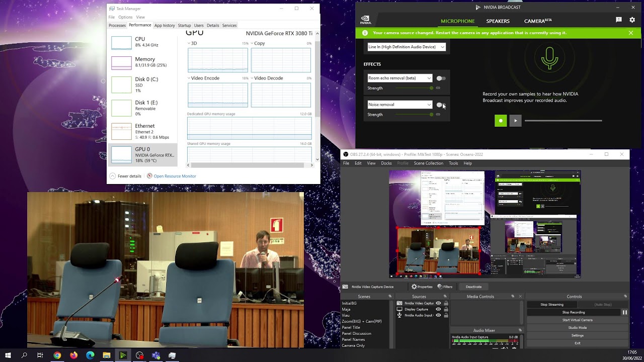Select Disk 1 (E:) performance item
The image size is (644, 362).
pos(143,108)
